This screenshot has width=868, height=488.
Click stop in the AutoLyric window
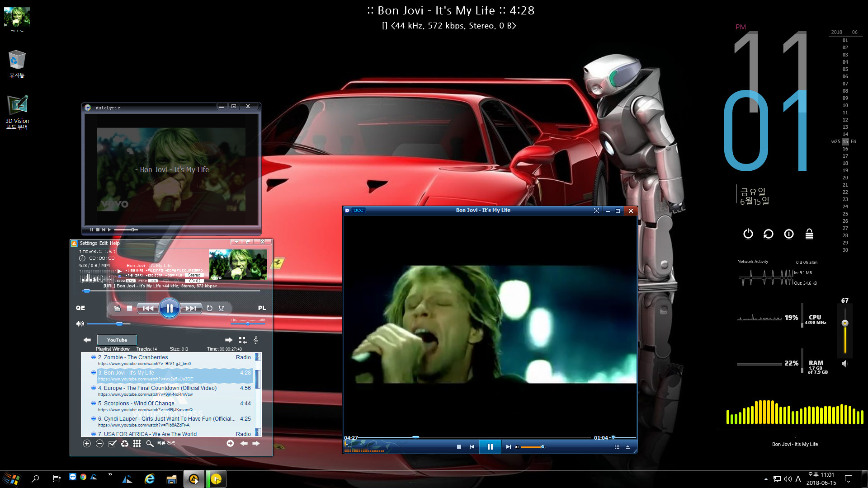(98, 230)
